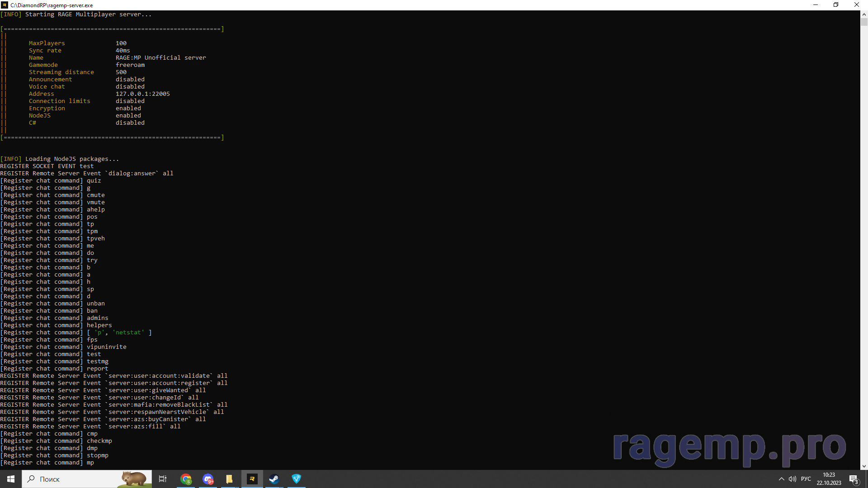Click the stopmp command line
Image resolution: width=868 pixels, height=488 pixels.
point(54,455)
